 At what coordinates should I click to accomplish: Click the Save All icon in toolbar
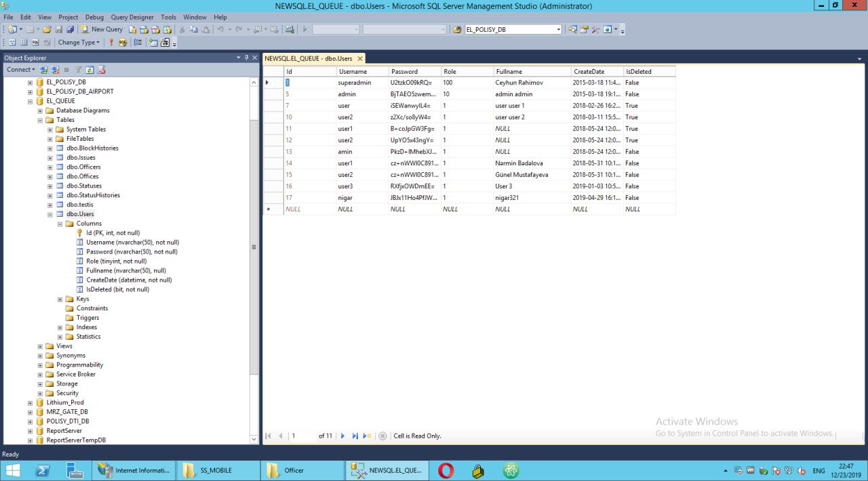pos(70,29)
